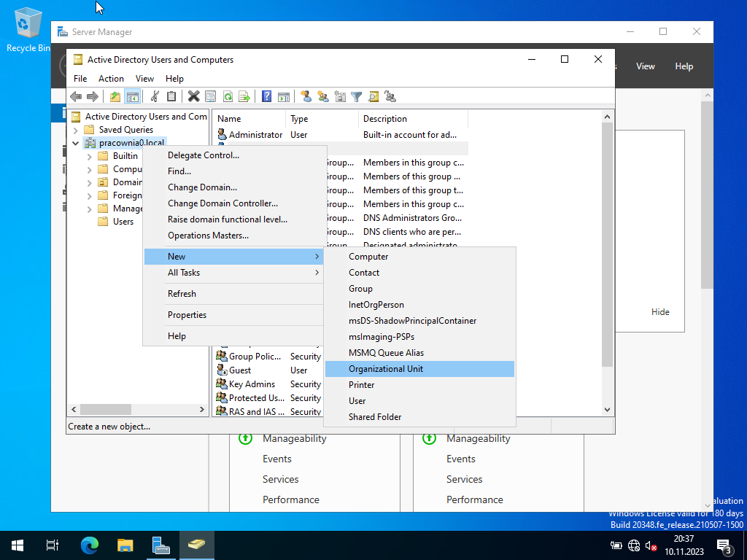
Task: Click the Refresh toolbar icon
Action: point(228,97)
